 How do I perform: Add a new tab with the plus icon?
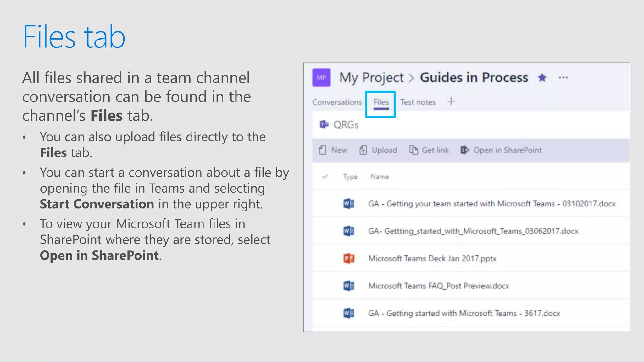451,101
